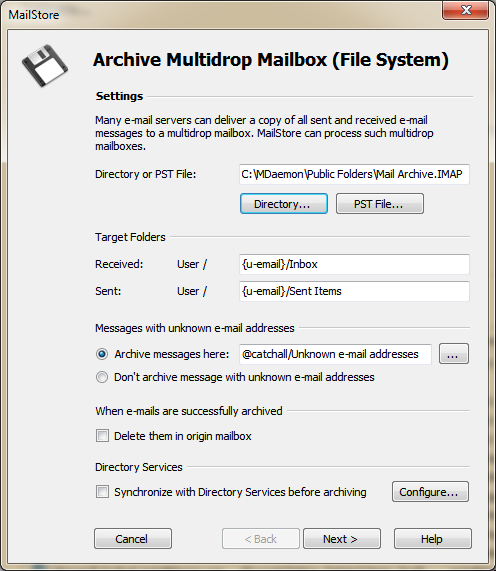This screenshot has width=496, height=571.
Task: Close the MailStore dialog window
Action: pyautogui.click(x=465, y=10)
